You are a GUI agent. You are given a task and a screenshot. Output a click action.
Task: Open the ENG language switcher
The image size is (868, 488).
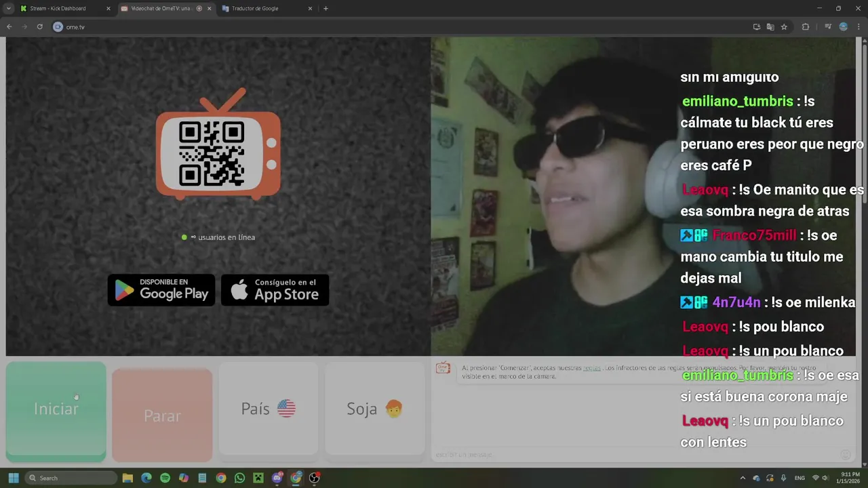point(800,478)
